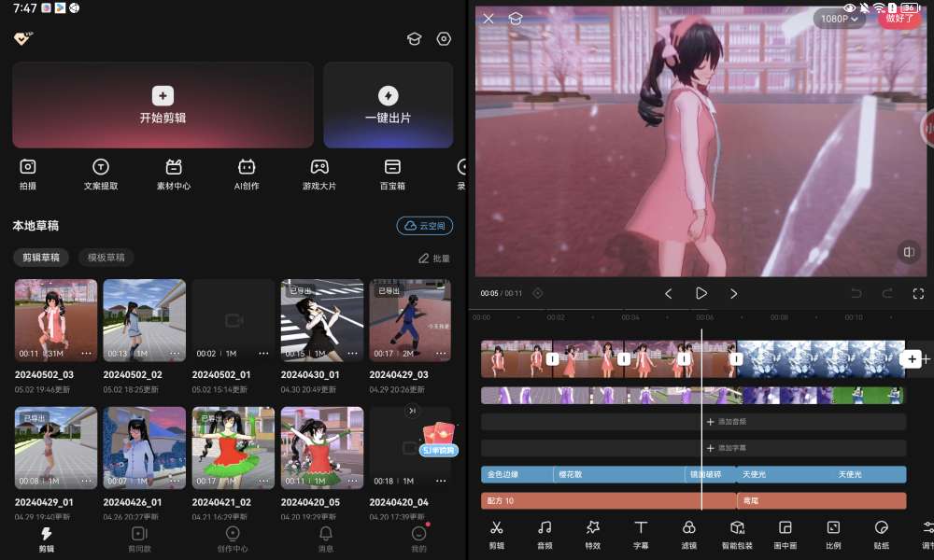Tap the 一键出片 one-tap video button

pyautogui.click(x=389, y=105)
